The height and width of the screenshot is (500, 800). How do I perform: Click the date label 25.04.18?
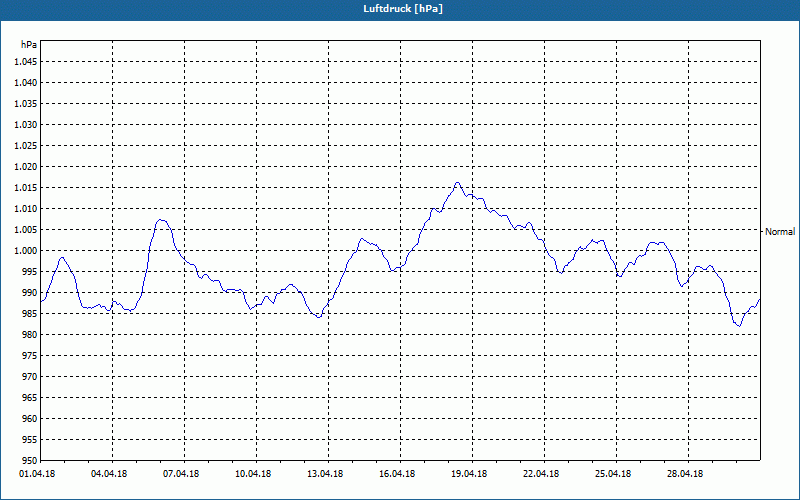(x=613, y=474)
